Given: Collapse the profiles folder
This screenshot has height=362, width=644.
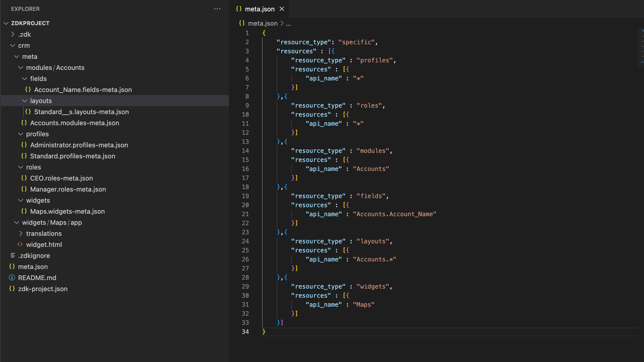Looking at the screenshot, I should click(x=21, y=134).
